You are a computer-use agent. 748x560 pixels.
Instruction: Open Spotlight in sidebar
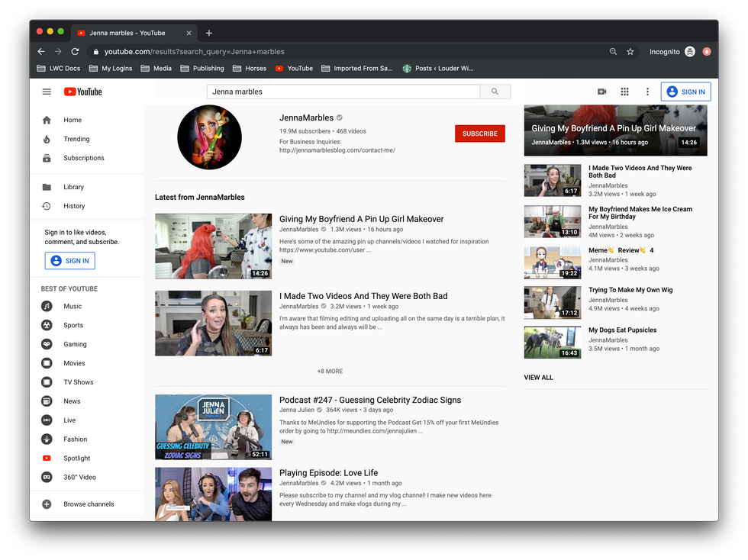[76, 459]
